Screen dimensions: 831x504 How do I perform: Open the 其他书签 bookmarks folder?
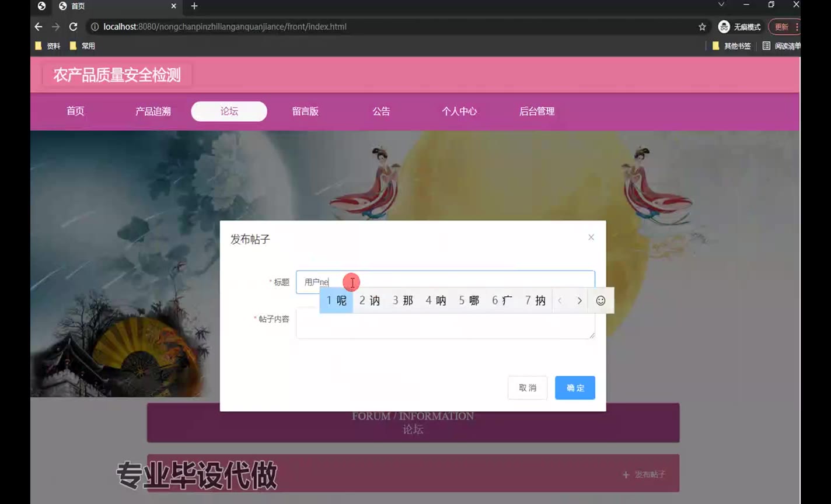pyautogui.click(x=732, y=46)
